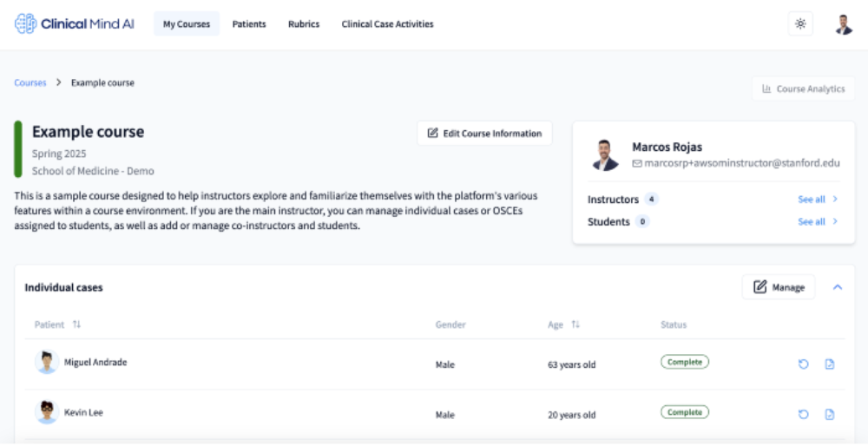868x446 pixels.
Task: Click the reset icon for Kevin Lee
Action: click(x=803, y=415)
